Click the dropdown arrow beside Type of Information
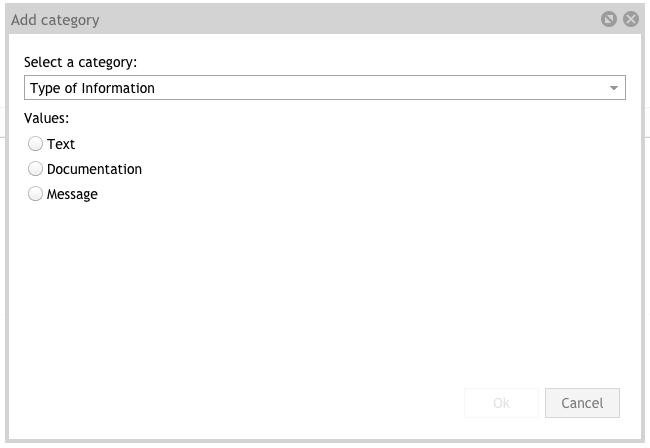 614,88
